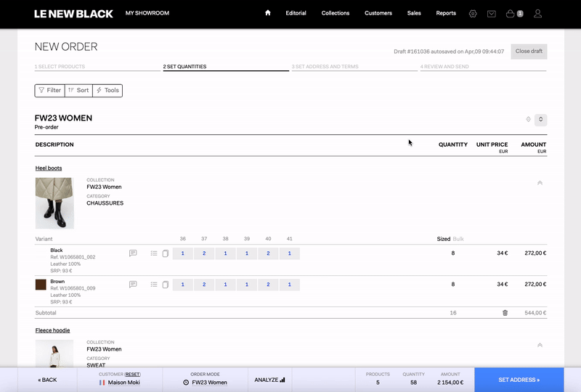581x392 pixels.
Task: Click list icon in Black variant row
Action: 154,253
